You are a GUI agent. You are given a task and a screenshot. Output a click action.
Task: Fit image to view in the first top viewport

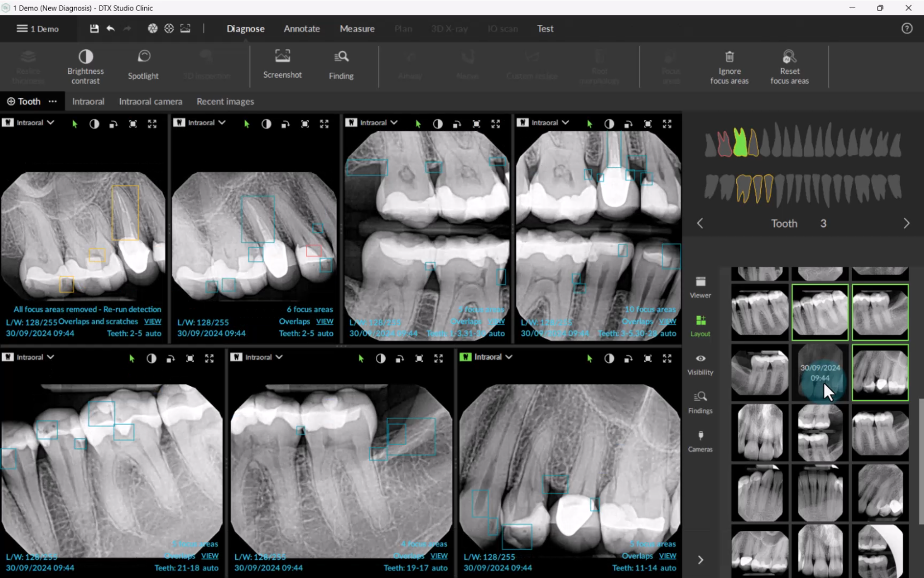point(133,124)
